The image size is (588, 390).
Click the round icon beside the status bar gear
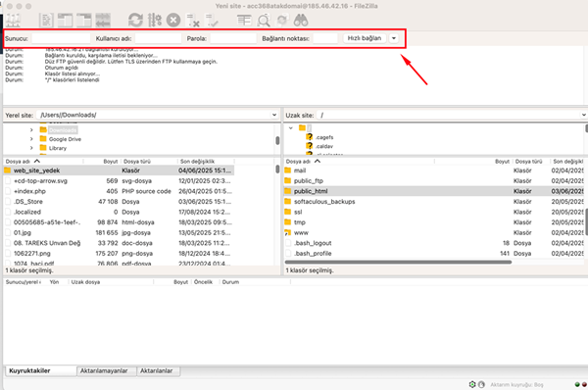click(x=481, y=384)
